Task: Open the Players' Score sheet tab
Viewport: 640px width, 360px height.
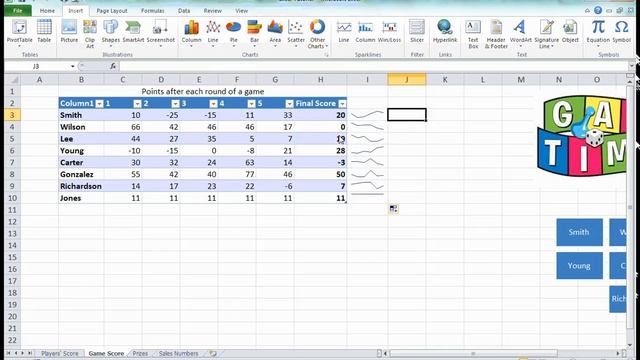Action: point(60,353)
